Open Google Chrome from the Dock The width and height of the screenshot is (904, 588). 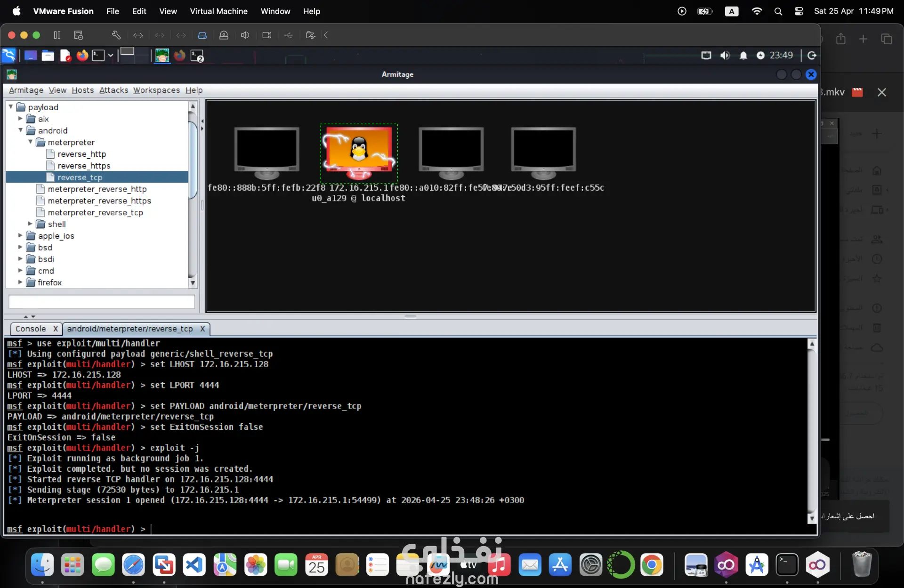(652, 564)
